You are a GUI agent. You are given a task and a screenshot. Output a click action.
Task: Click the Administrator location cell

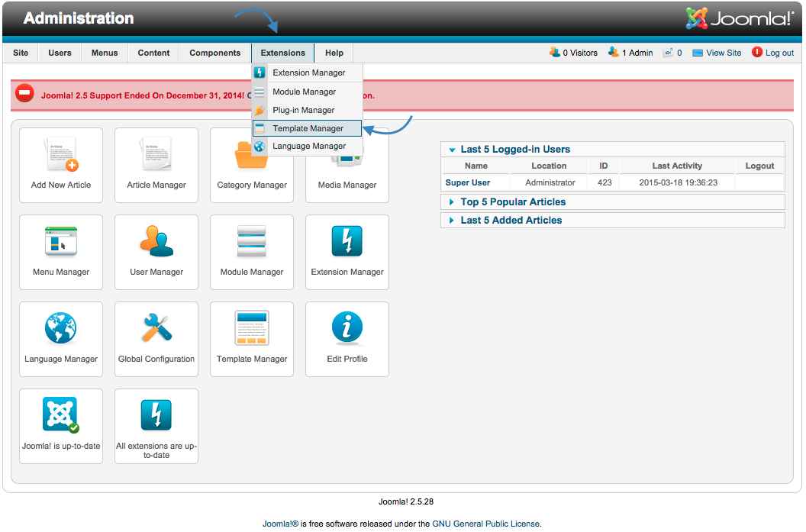(550, 182)
